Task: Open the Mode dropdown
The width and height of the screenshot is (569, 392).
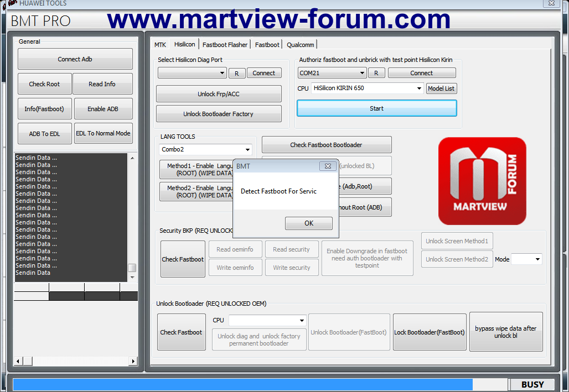Action: click(x=526, y=259)
